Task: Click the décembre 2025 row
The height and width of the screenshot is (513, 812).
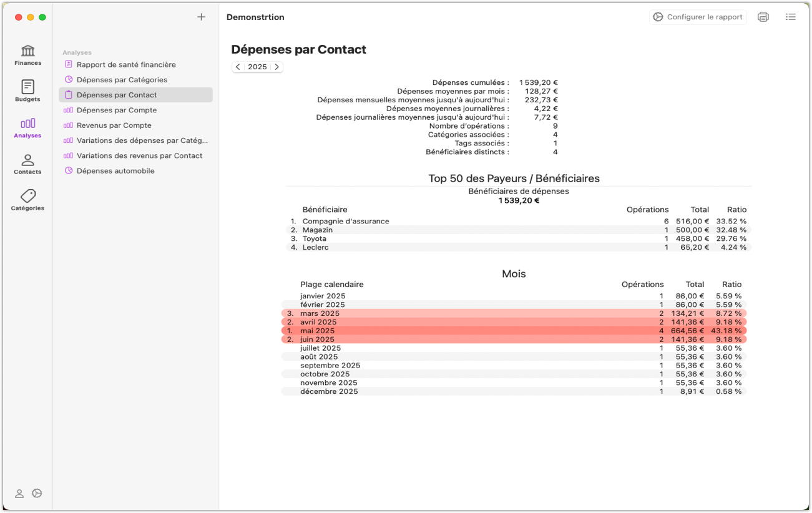Action: [x=514, y=391]
